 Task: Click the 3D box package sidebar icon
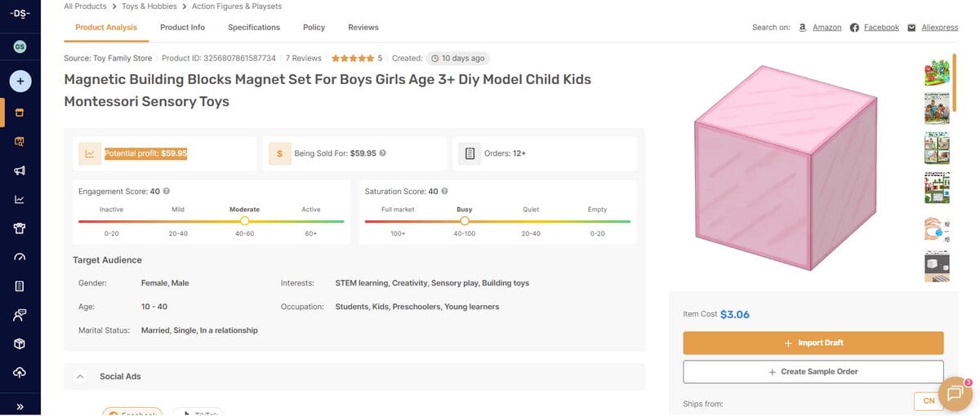tap(20, 343)
